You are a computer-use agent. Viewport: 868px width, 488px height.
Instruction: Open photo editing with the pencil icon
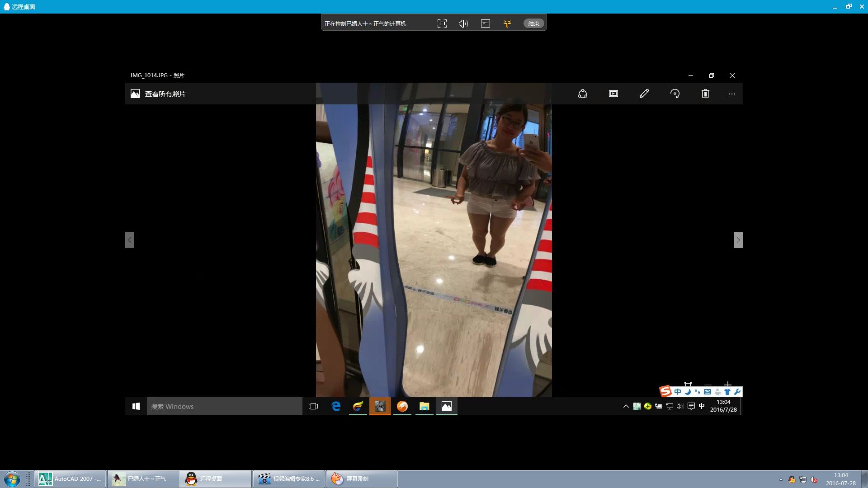pyautogui.click(x=644, y=94)
